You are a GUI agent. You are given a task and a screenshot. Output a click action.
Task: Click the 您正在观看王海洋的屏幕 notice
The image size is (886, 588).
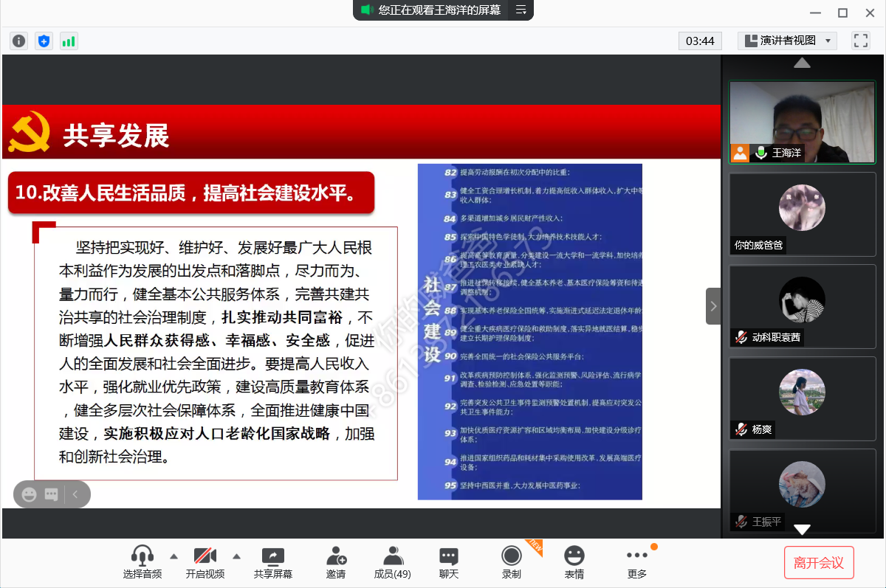(439, 10)
